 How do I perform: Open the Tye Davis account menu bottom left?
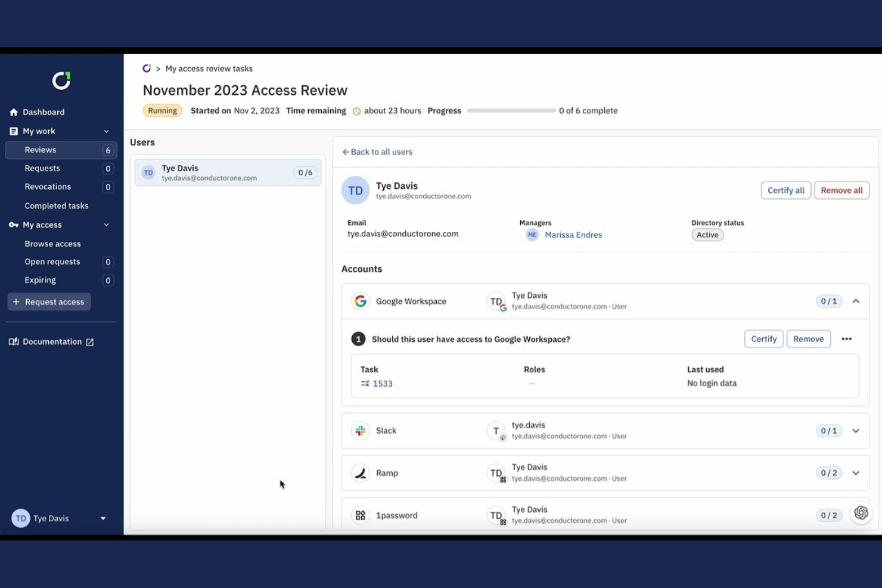coord(60,518)
